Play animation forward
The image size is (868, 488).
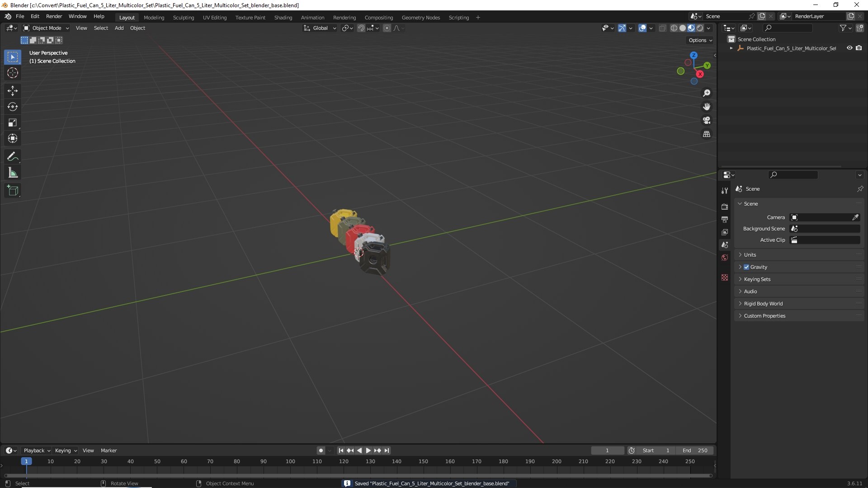(x=368, y=450)
